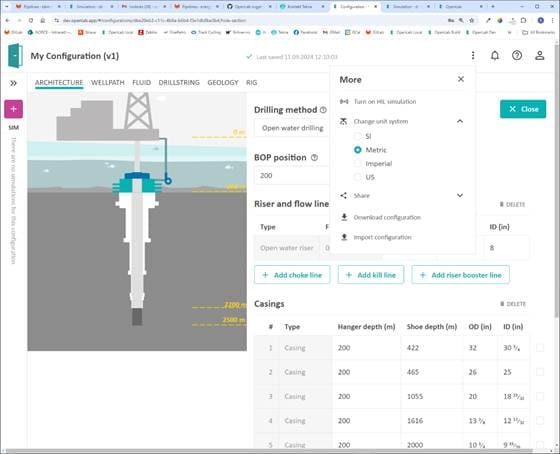The image size is (560, 454).
Task: Select the Imperial unit radio button
Action: pos(358,164)
